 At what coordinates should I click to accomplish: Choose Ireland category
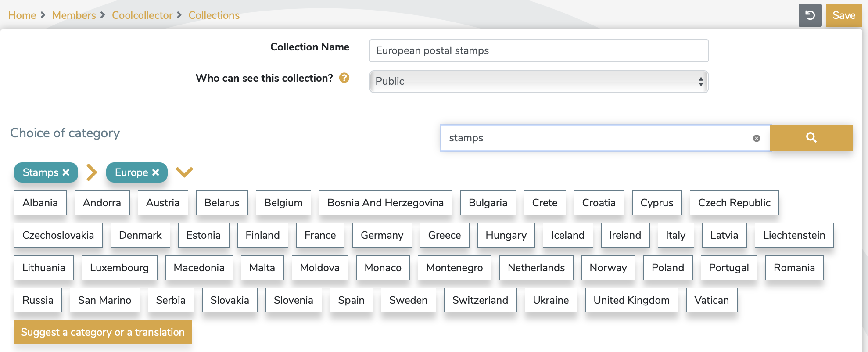(625, 235)
